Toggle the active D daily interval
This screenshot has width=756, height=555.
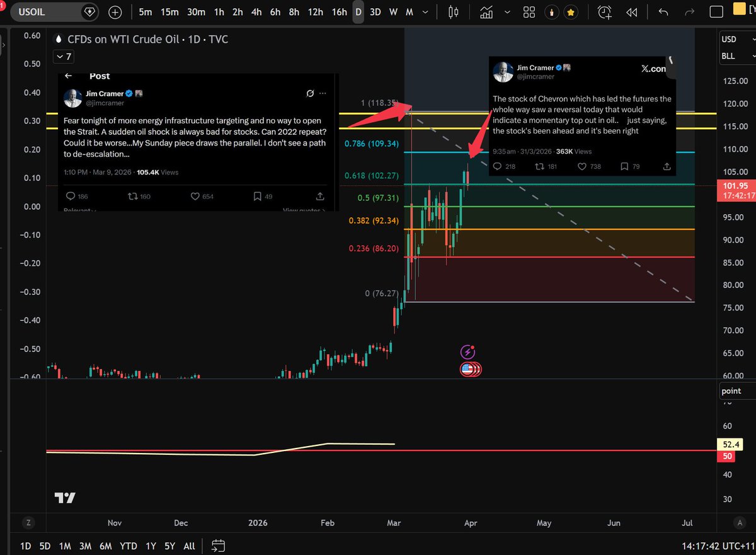pos(358,12)
